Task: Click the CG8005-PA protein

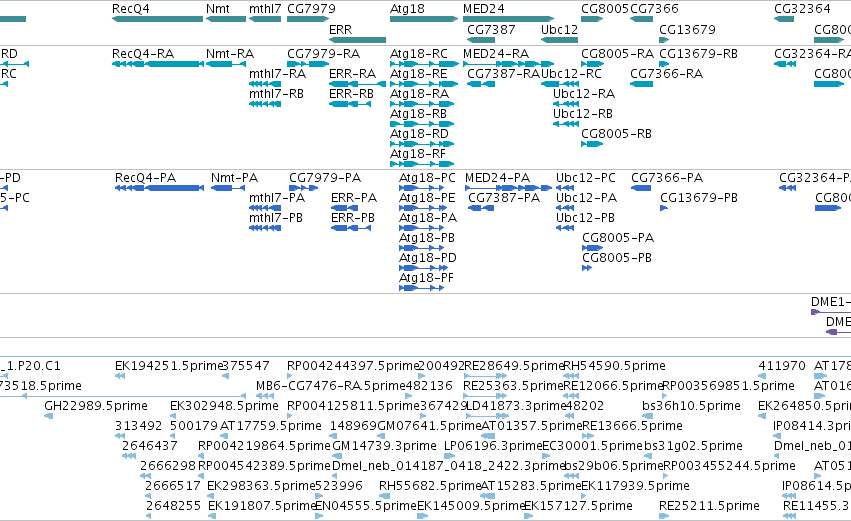Action: tap(592, 249)
